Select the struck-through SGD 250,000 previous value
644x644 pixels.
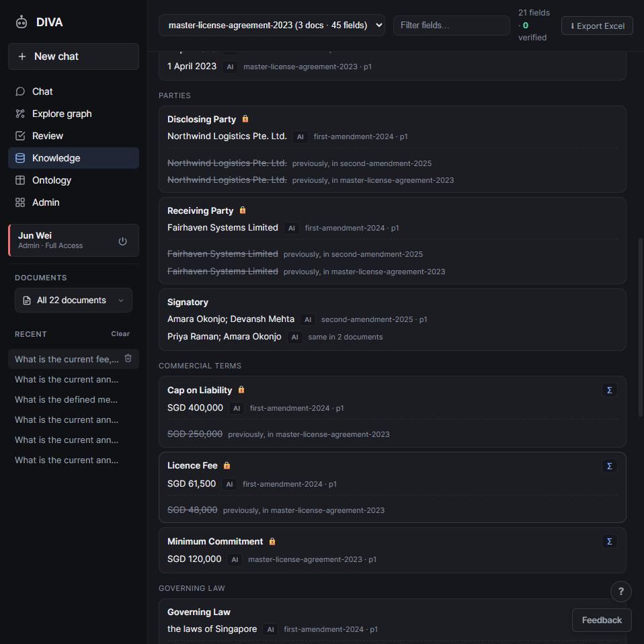(x=195, y=434)
